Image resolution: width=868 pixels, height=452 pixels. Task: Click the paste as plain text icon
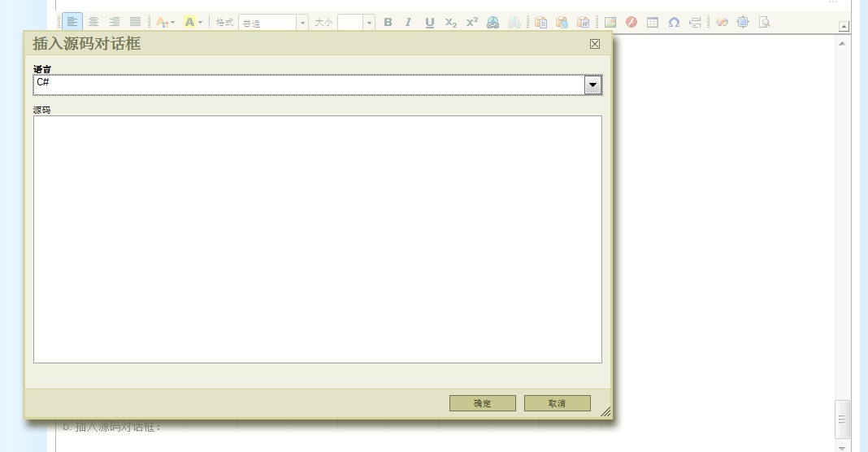(562, 22)
